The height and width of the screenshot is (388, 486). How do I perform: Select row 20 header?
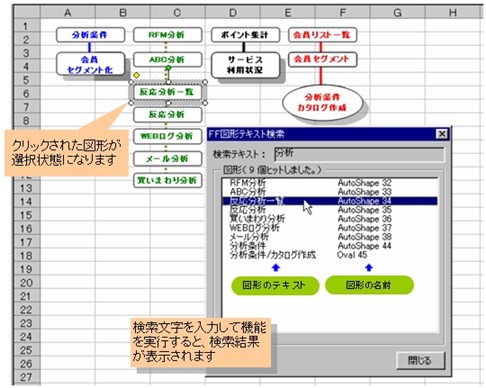pos(26,283)
